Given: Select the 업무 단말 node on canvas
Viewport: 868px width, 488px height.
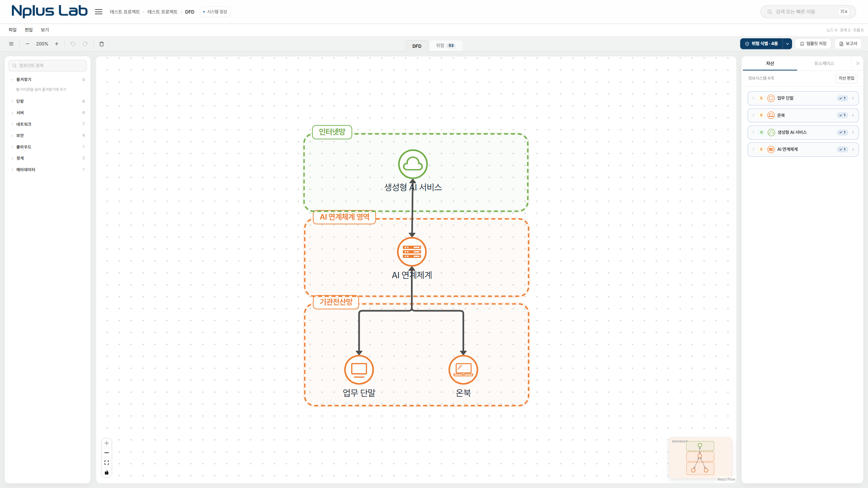Looking at the screenshot, I should (x=359, y=370).
